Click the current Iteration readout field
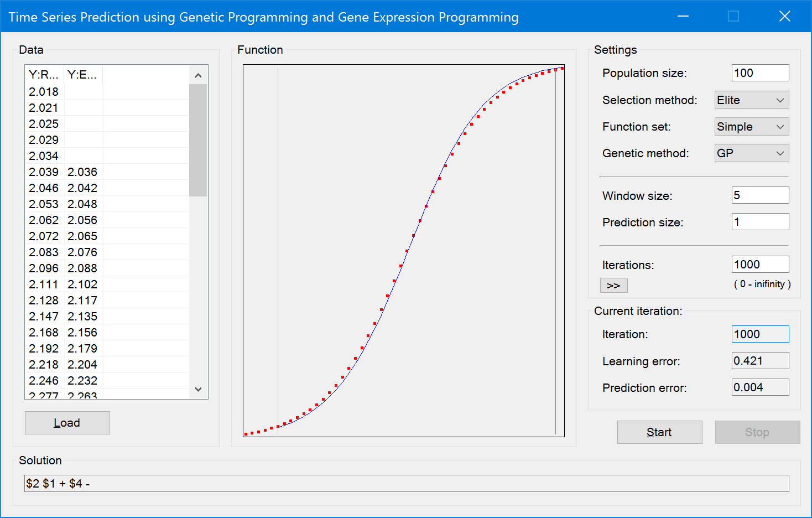This screenshot has width=812, height=518. pos(760,334)
